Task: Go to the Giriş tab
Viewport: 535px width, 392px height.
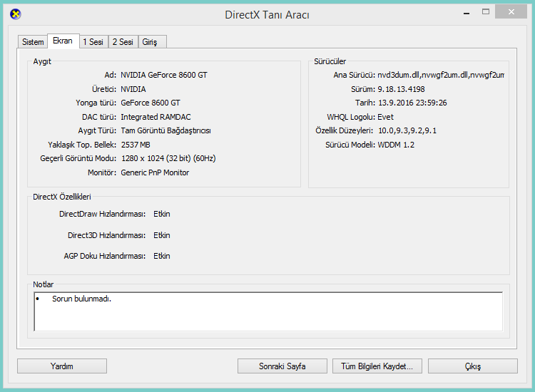Action: point(152,42)
